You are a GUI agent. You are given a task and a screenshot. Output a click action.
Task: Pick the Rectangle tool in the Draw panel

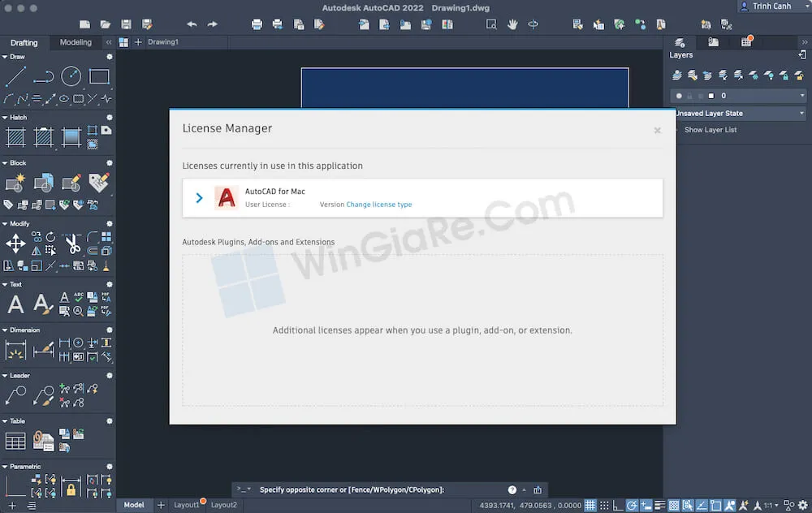(x=99, y=75)
